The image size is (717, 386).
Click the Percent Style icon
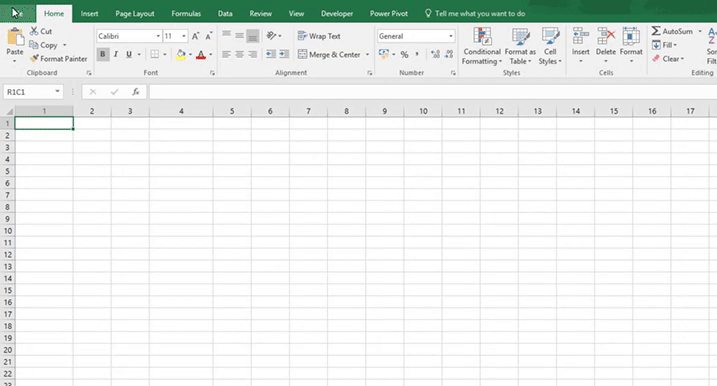coord(404,54)
